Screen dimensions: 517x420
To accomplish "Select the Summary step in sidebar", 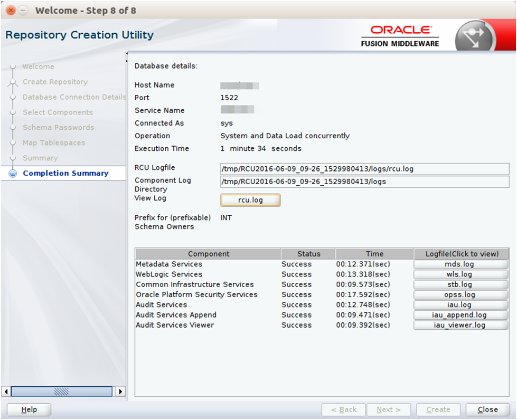I will point(40,158).
